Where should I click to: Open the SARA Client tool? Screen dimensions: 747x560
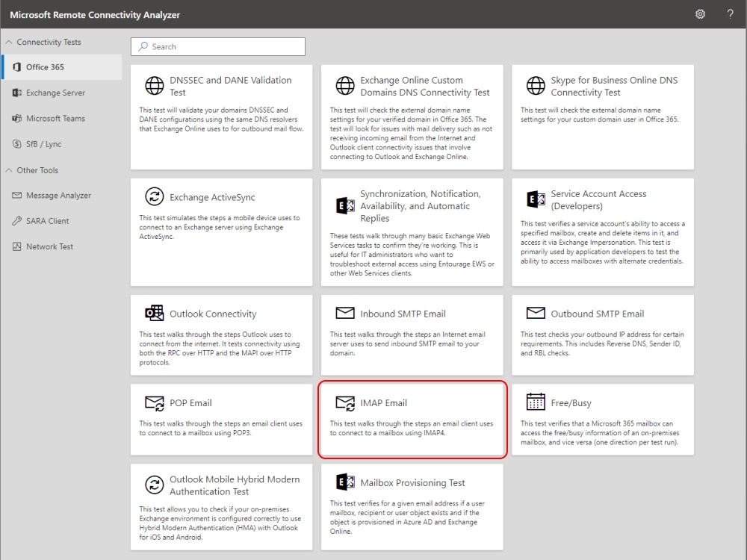(62, 221)
